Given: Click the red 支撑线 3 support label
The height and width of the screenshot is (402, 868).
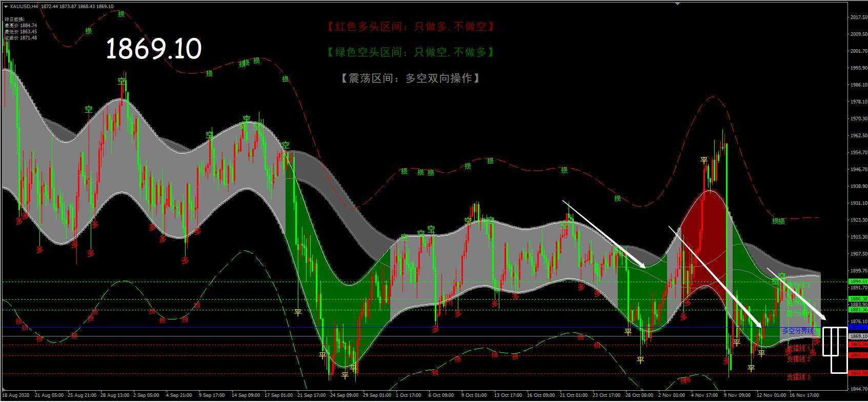Looking at the screenshot, I should pyautogui.click(x=799, y=377).
